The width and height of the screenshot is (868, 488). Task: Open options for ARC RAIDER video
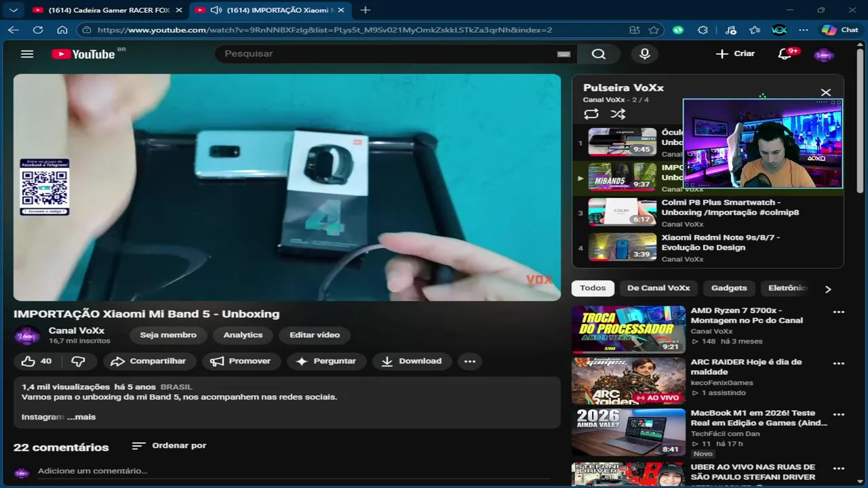point(839,364)
